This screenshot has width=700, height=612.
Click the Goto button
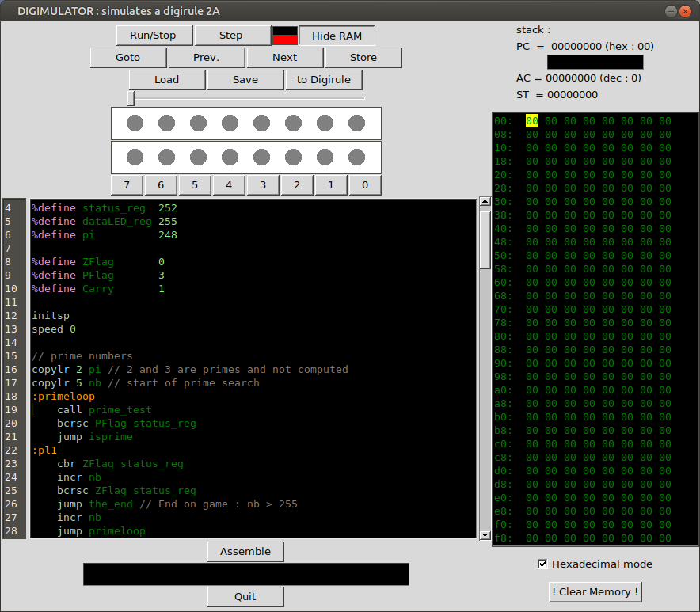(128, 58)
